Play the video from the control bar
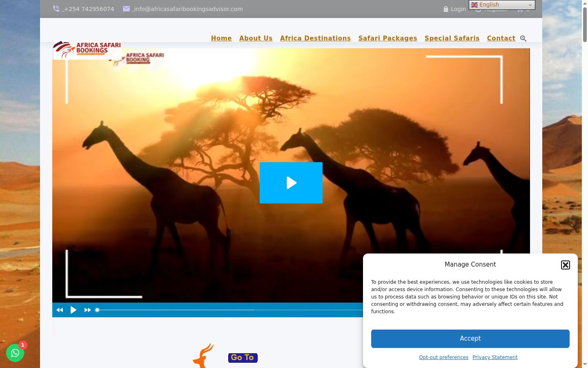This screenshot has width=588, height=368. coord(73,310)
